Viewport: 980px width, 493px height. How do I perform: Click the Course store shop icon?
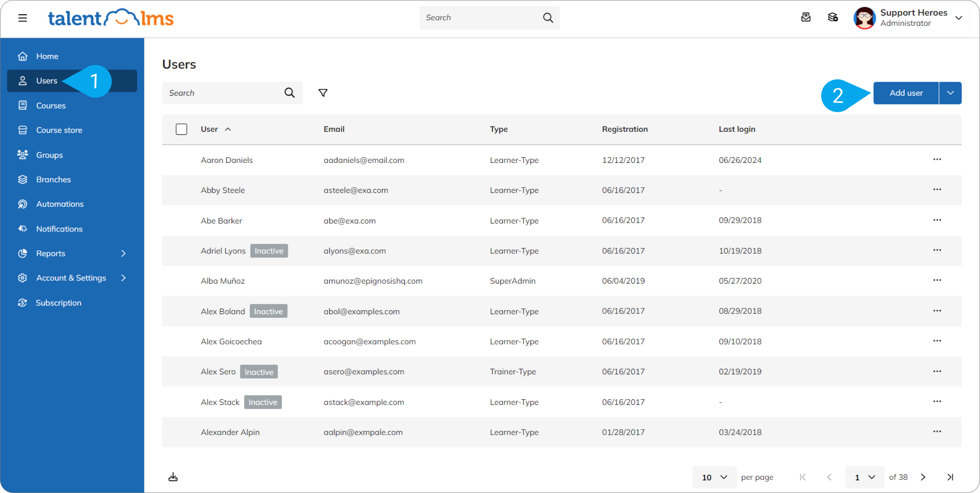click(23, 130)
